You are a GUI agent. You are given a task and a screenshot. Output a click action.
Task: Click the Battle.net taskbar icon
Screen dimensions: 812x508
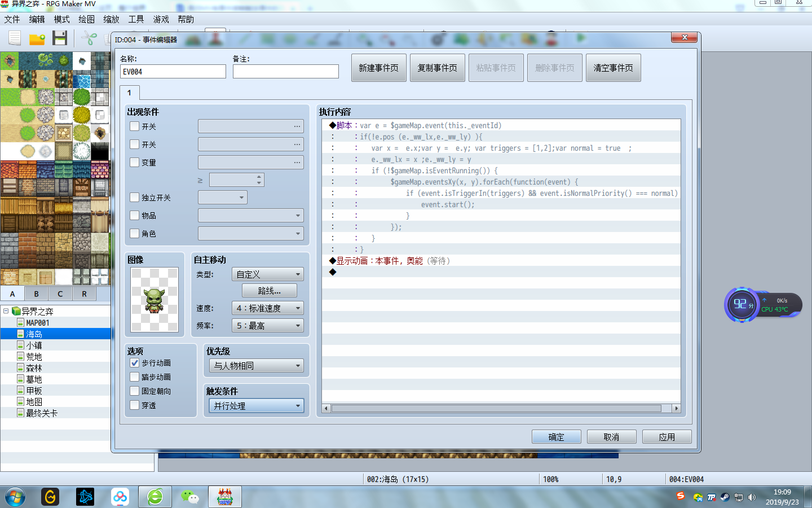[85, 497]
